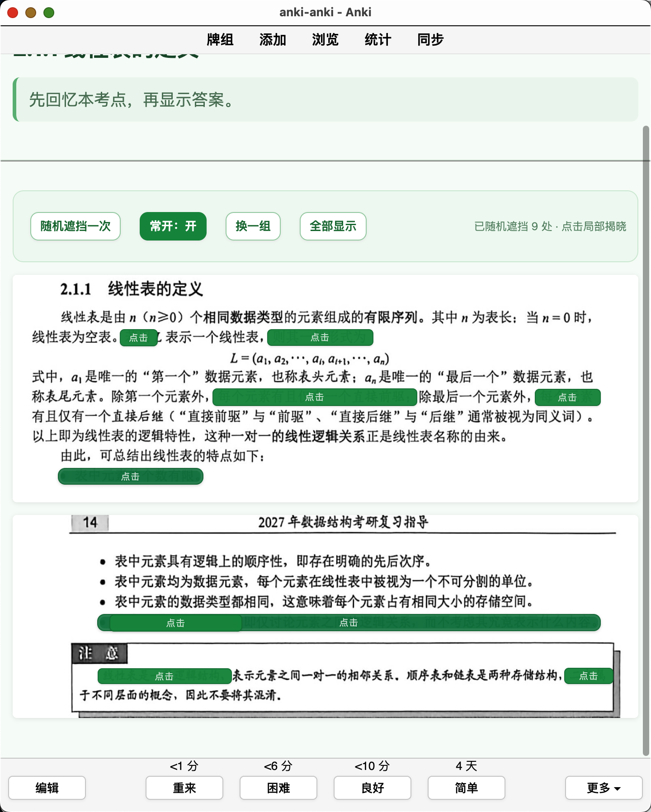This screenshot has height=812, width=651.
Task: Open the 牌组 decks menu item
Action: click(220, 40)
